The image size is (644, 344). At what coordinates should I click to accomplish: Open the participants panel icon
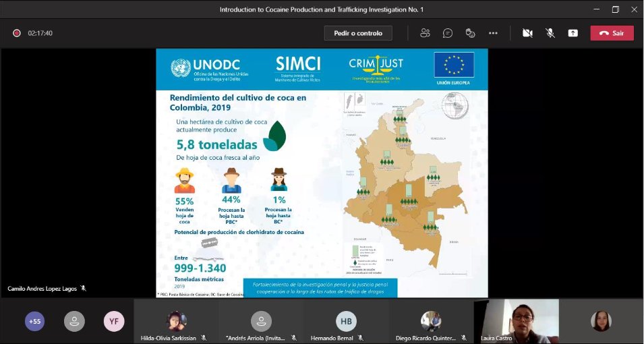pyautogui.click(x=425, y=33)
